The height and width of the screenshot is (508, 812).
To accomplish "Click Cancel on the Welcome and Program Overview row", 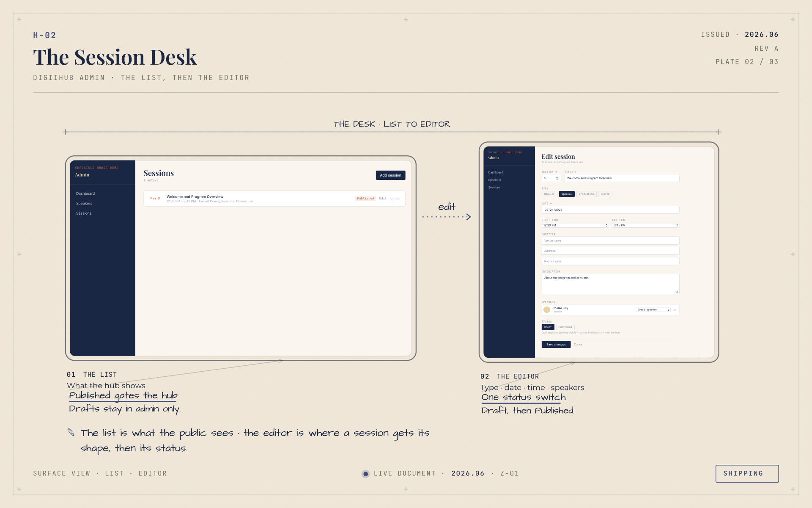I will click(395, 199).
